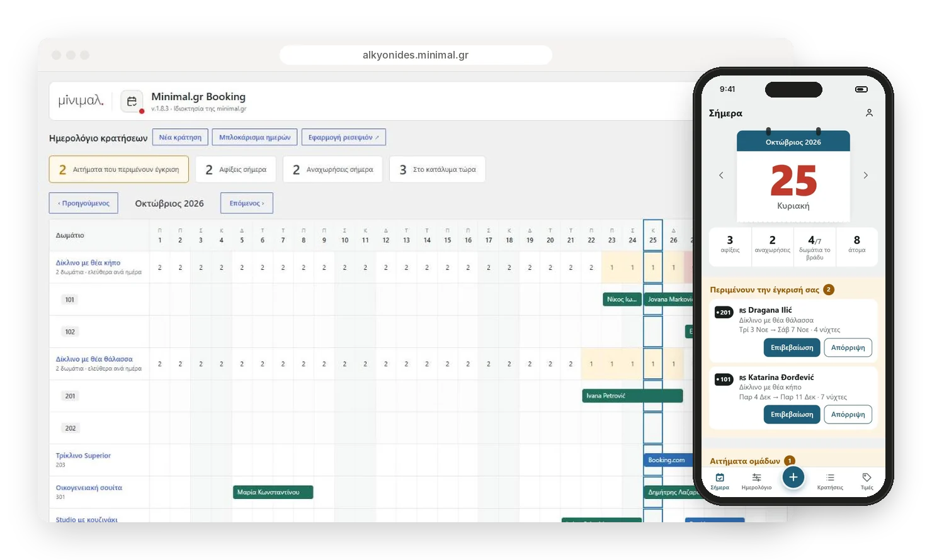The width and height of the screenshot is (932, 560).
Task: Click the Προηγούμενος month button
Action: tap(84, 203)
